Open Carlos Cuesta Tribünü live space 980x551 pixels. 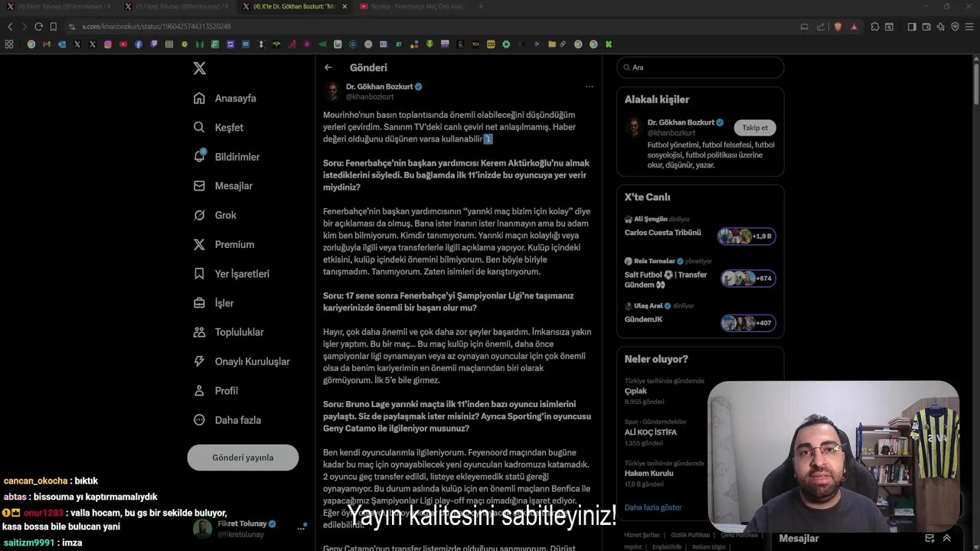coord(700,227)
